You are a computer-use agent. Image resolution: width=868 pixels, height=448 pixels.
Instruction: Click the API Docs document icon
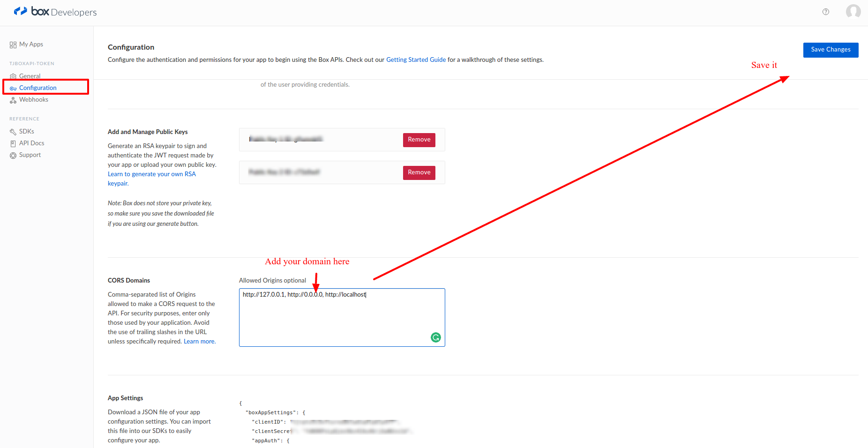click(13, 144)
